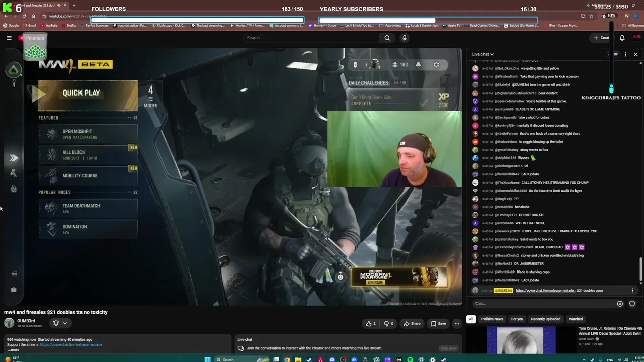Open the Windows Start menu

tap(207, 359)
